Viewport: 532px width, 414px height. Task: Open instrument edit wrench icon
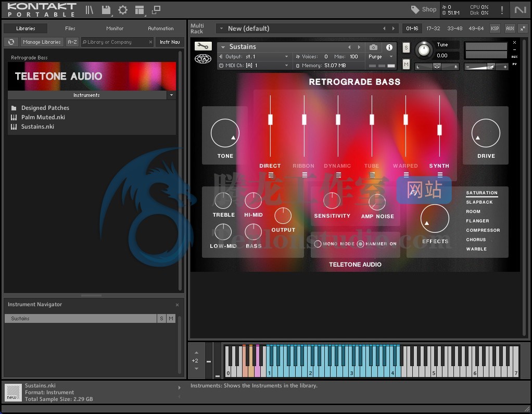point(203,46)
